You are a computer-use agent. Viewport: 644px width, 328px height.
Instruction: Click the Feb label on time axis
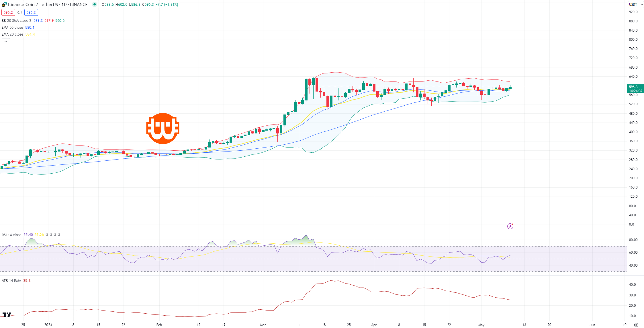(159, 325)
